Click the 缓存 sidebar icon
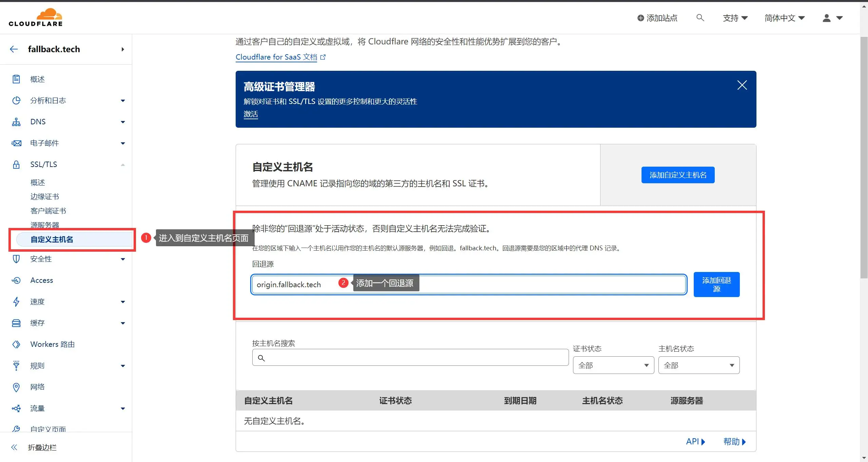The height and width of the screenshot is (462, 868). pyautogui.click(x=16, y=323)
